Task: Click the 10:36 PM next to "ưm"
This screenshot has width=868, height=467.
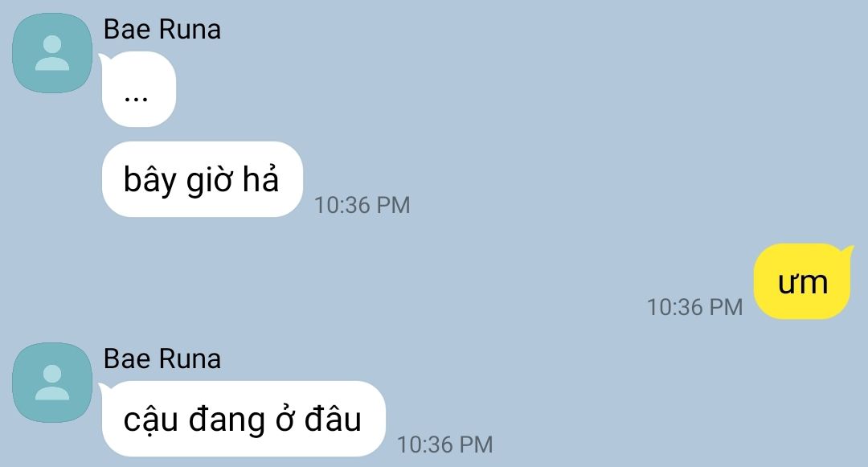Action: coord(694,307)
